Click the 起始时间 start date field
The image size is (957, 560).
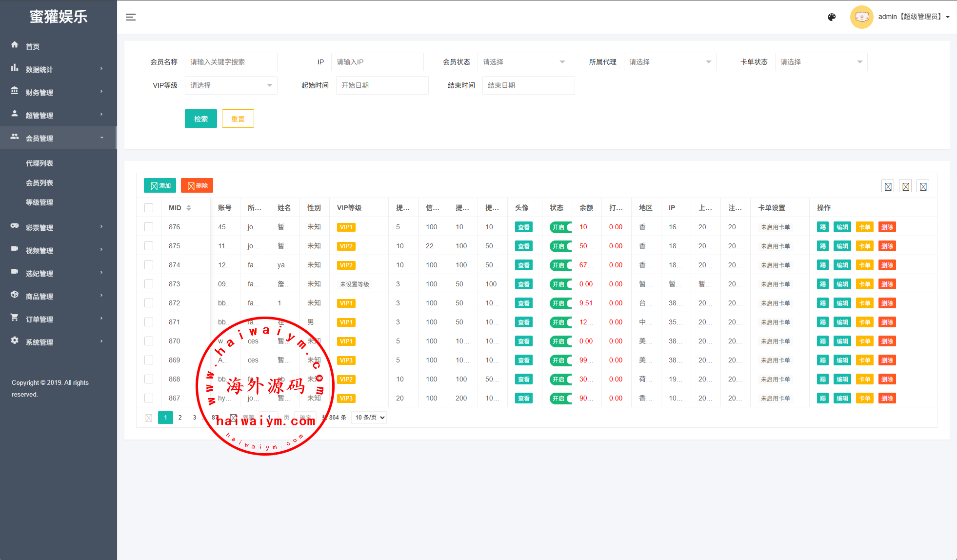382,85
